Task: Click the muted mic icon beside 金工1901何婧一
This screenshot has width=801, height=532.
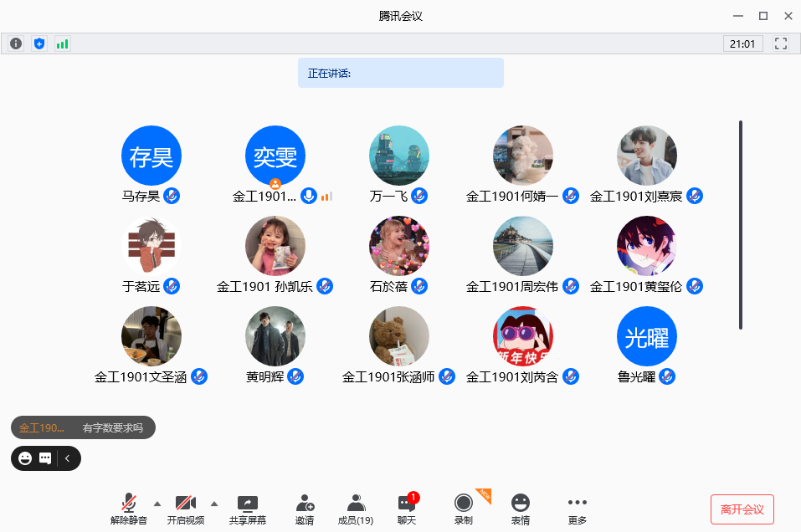Action: [571, 196]
